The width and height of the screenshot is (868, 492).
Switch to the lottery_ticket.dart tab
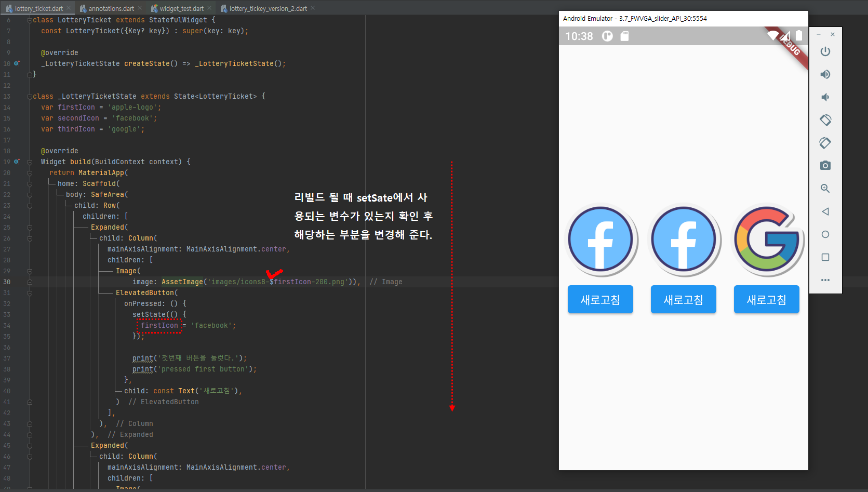[38, 8]
